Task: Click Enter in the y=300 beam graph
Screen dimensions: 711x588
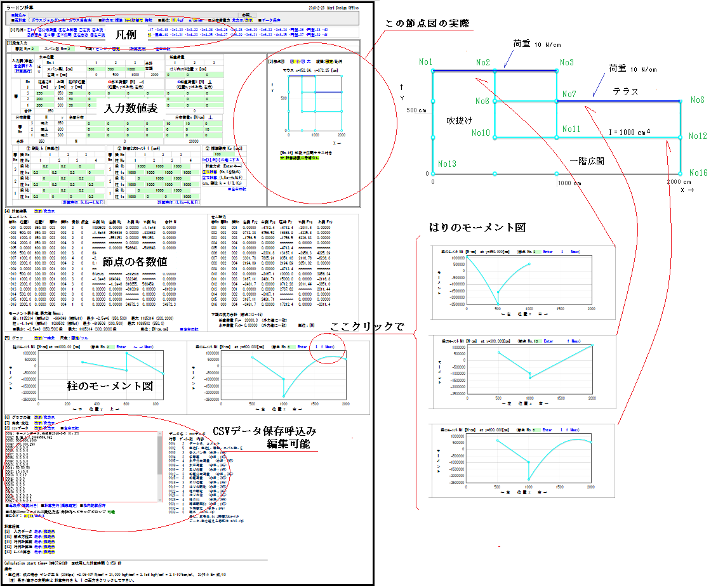Action: (548, 341)
